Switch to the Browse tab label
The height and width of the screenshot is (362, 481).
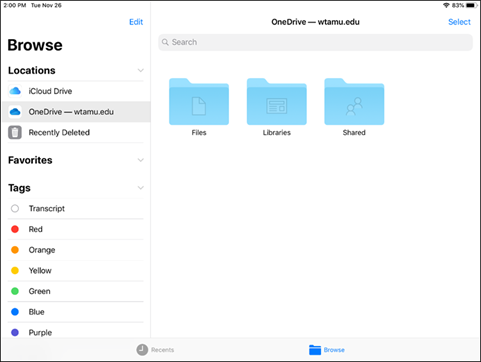334,350
